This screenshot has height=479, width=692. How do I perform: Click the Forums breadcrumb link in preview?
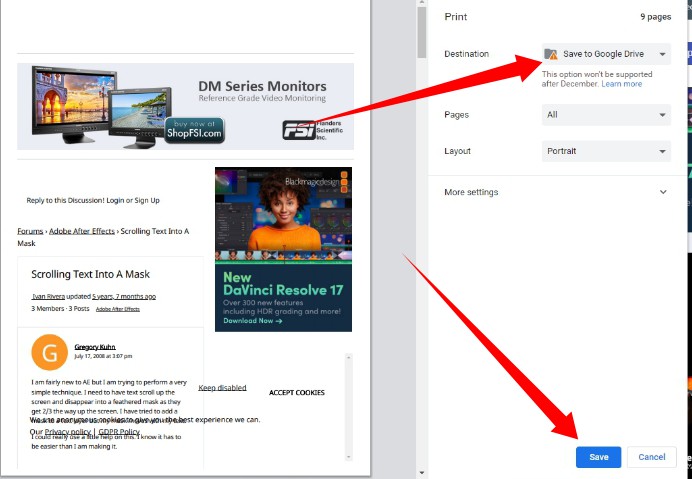click(30, 231)
